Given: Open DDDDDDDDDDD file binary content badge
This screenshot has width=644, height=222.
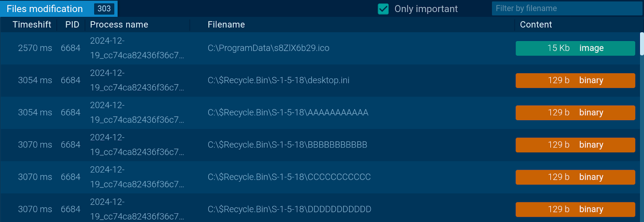Looking at the screenshot, I should pos(575,209).
